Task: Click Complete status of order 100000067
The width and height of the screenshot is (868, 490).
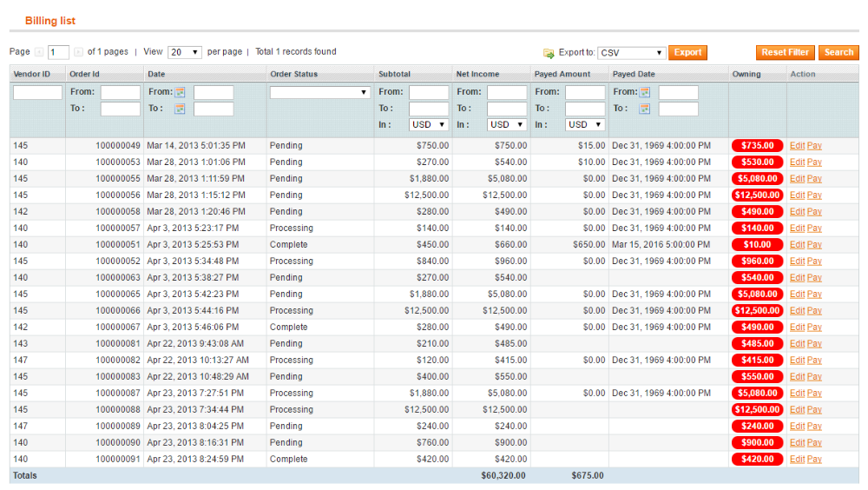Action: point(288,327)
